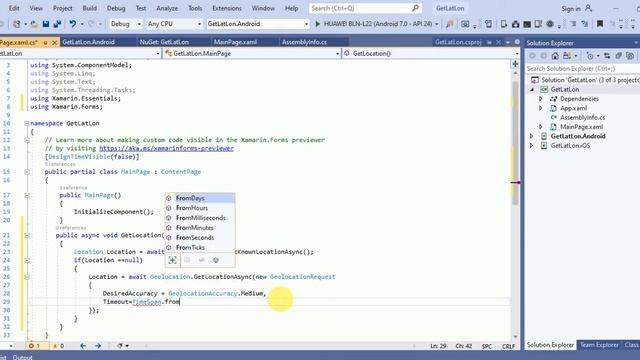The height and width of the screenshot is (360, 640).
Task: Click the Open File folder icon
Action: [x=34, y=24]
